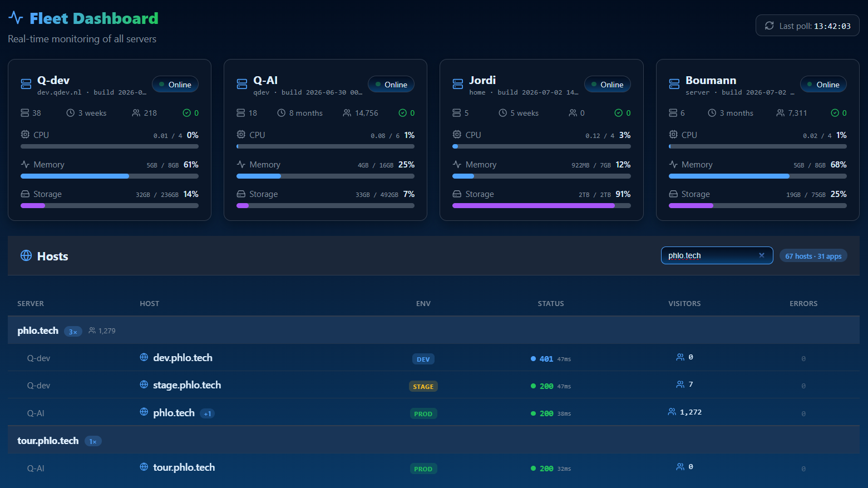The height and width of the screenshot is (488, 868).
Task: Click the 91% storage value on Jordi
Action: [623, 194]
